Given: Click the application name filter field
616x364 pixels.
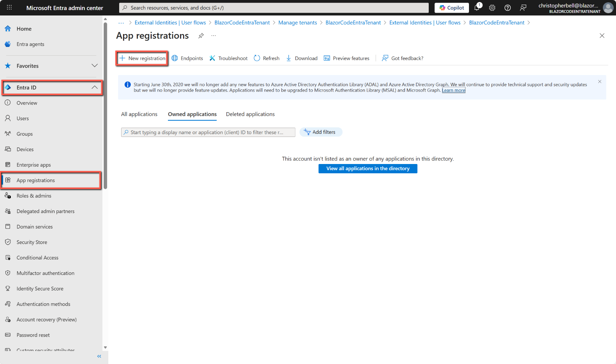Looking at the screenshot, I should click(x=209, y=132).
